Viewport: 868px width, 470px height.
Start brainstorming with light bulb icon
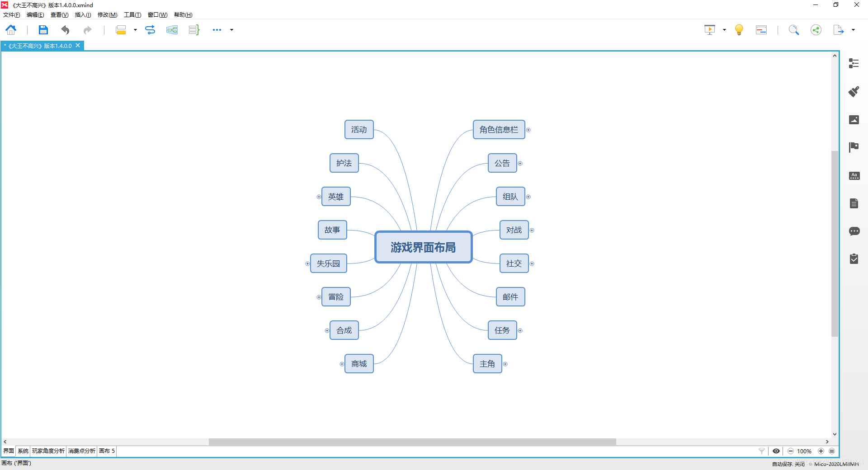[x=739, y=30]
